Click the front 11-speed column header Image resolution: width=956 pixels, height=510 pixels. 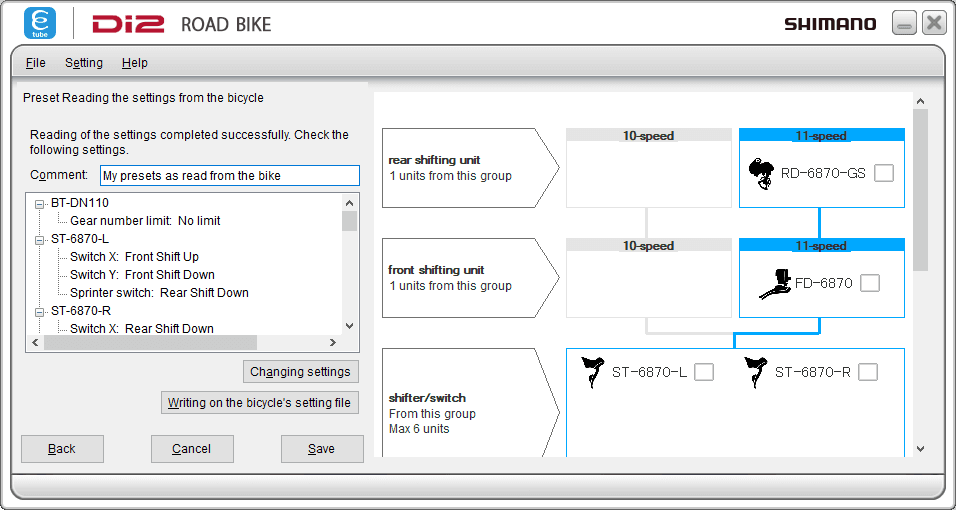[822, 245]
